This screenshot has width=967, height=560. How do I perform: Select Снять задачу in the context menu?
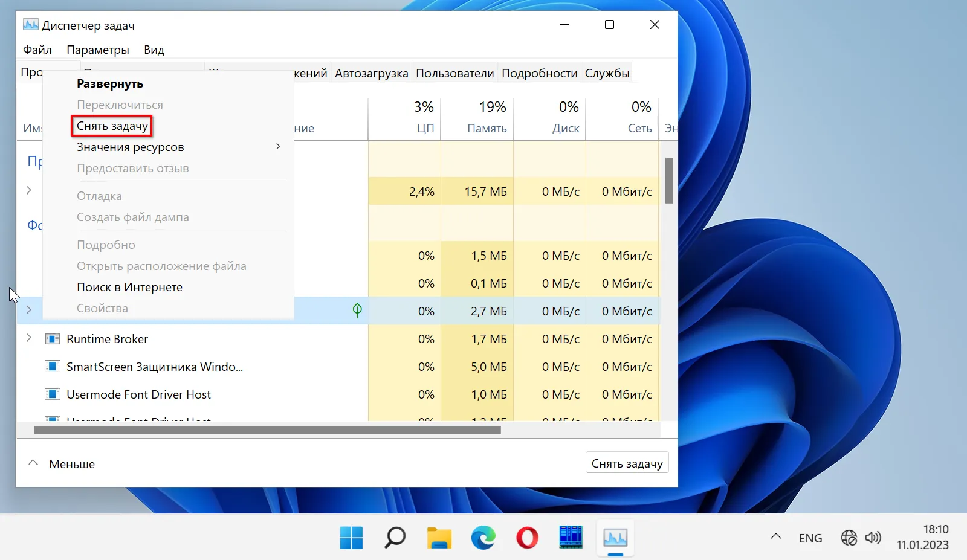coord(112,126)
